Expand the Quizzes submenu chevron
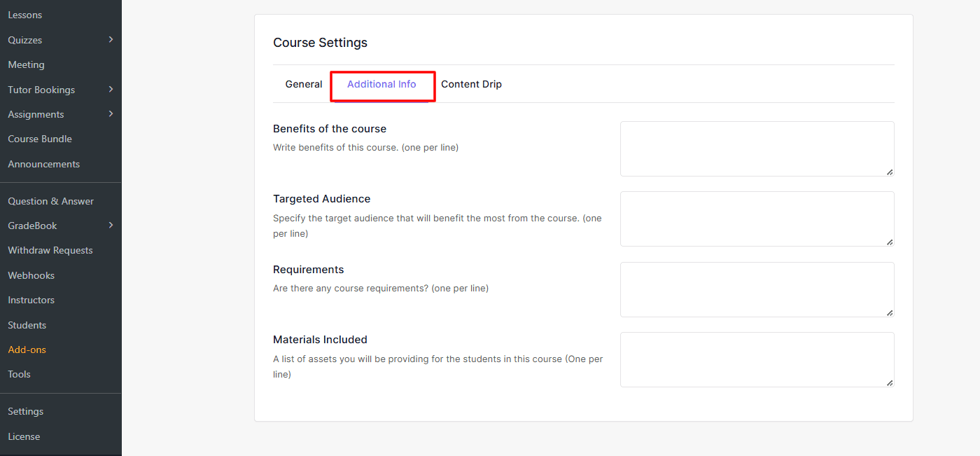 [x=111, y=40]
